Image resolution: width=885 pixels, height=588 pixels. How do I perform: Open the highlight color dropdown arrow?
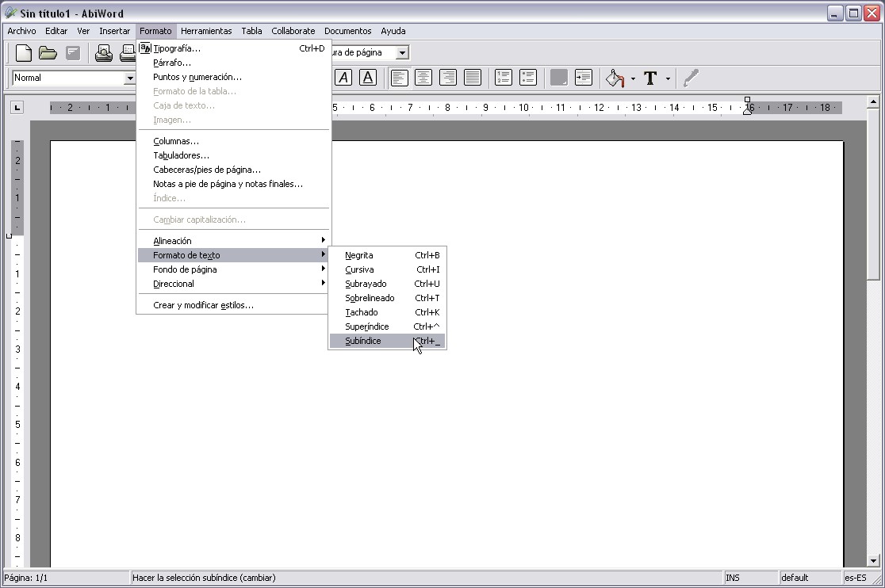coord(633,78)
